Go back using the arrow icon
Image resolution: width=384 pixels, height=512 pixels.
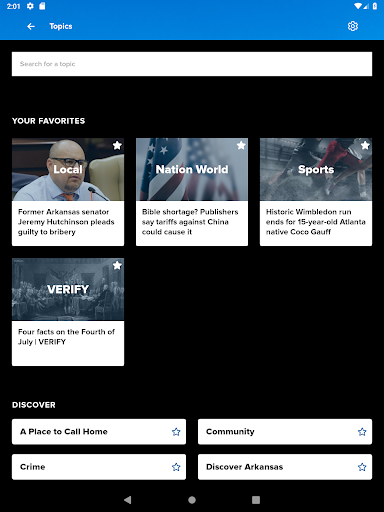coord(31,26)
